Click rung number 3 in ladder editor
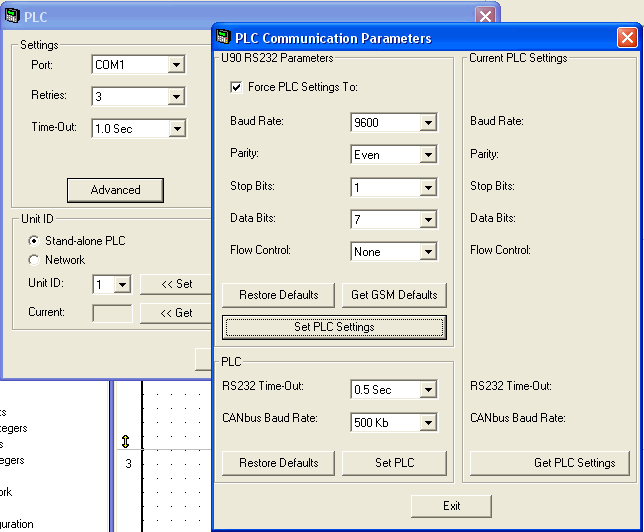The height and width of the screenshot is (532, 644). coord(128,464)
